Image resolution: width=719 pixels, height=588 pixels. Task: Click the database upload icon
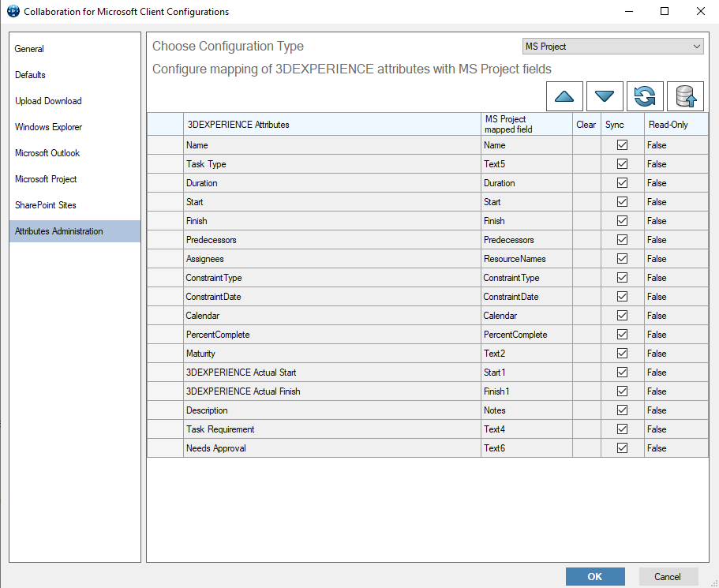click(x=685, y=96)
